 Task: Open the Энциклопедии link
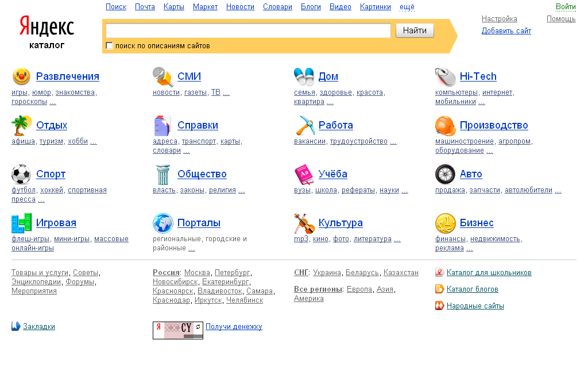36,282
